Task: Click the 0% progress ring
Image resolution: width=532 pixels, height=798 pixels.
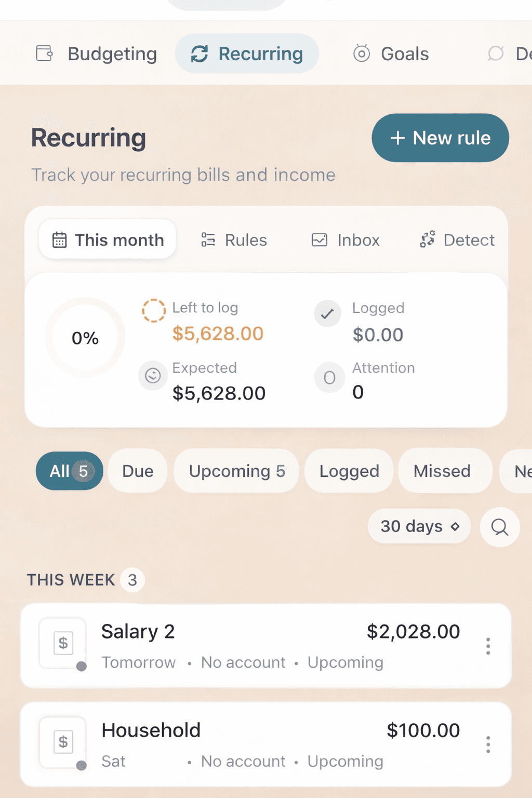Action: (84, 337)
